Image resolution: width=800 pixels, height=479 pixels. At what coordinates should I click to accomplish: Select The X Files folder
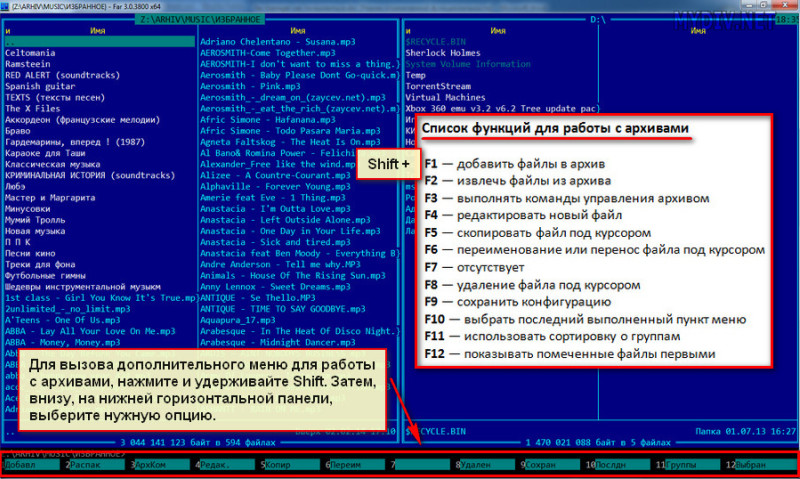coord(33,109)
